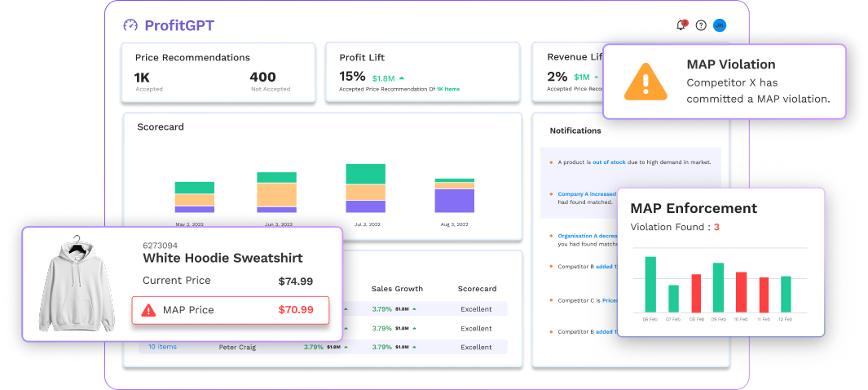Select the '1K' Accepted value
868x390 pixels.
click(143, 77)
